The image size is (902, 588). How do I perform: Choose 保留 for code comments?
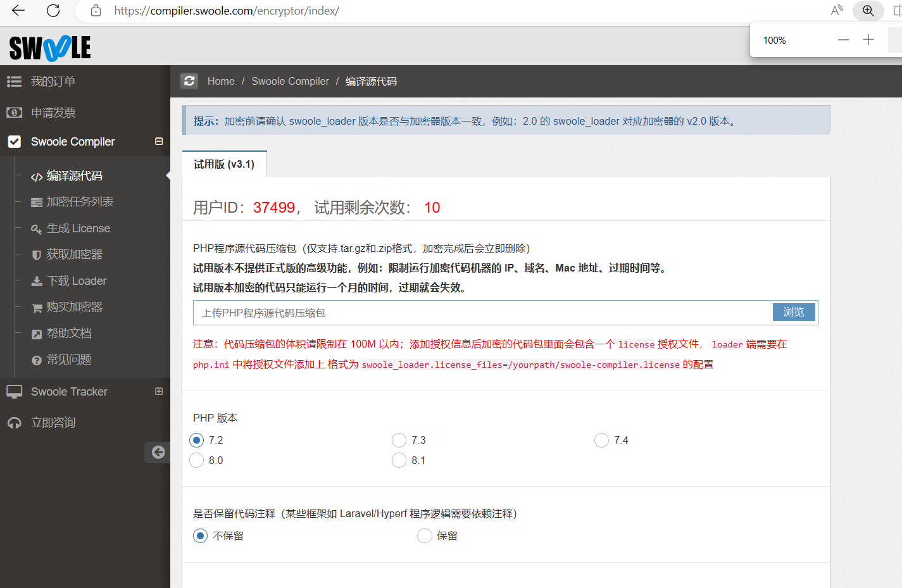click(425, 536)
